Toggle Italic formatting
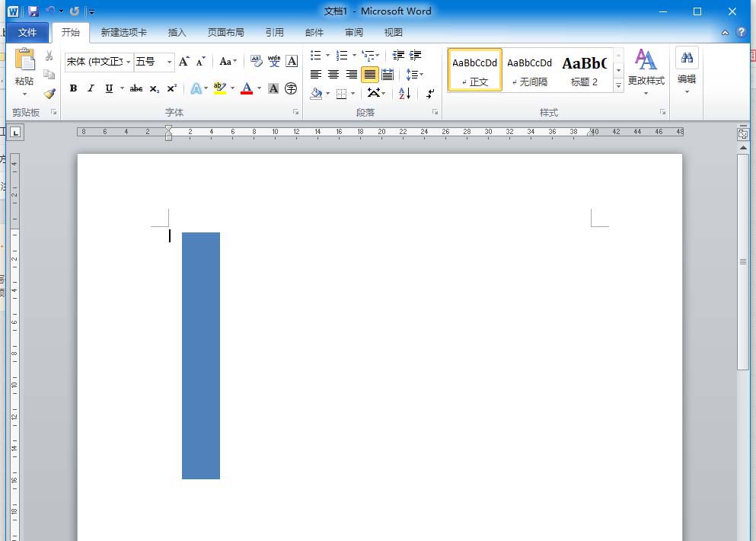Image resolution: width=756 pixels, height=541 pixels. point(91,88)
